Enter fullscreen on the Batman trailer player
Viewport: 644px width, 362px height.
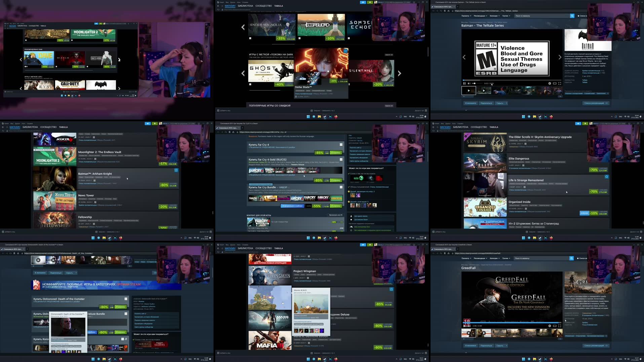point(560,83)
